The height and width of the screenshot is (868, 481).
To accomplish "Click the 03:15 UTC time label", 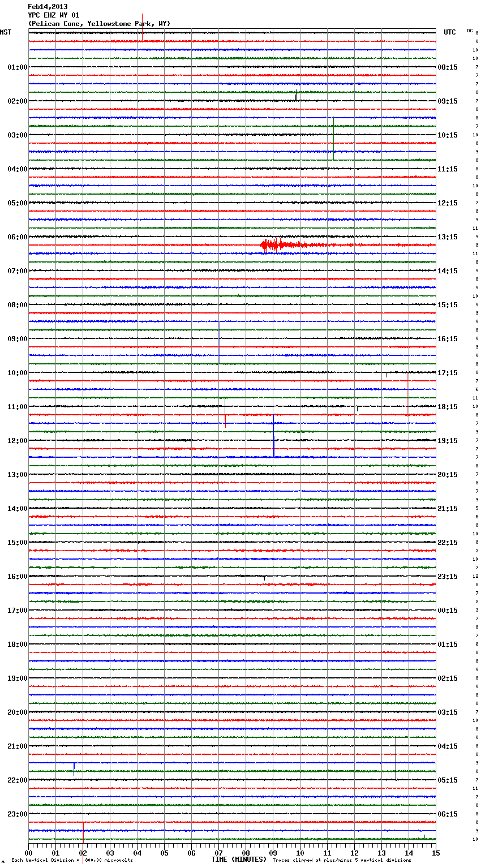I will tap(448, 712).
